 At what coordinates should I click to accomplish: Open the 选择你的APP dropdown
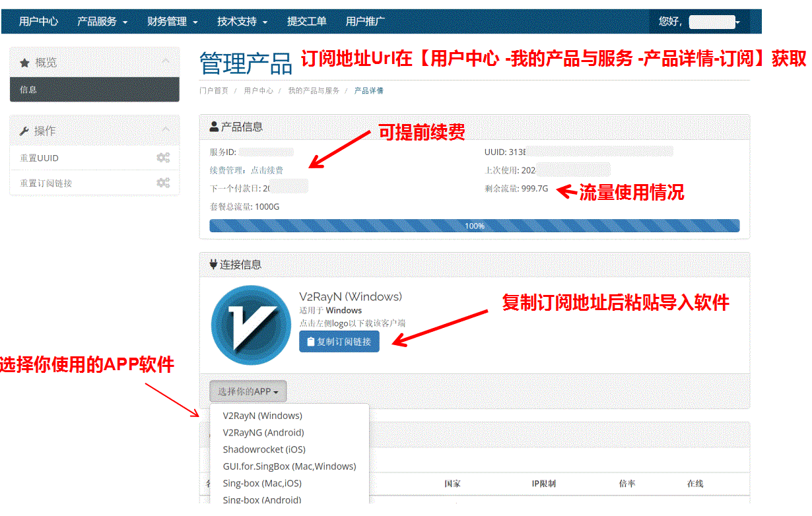coord(248,391)
